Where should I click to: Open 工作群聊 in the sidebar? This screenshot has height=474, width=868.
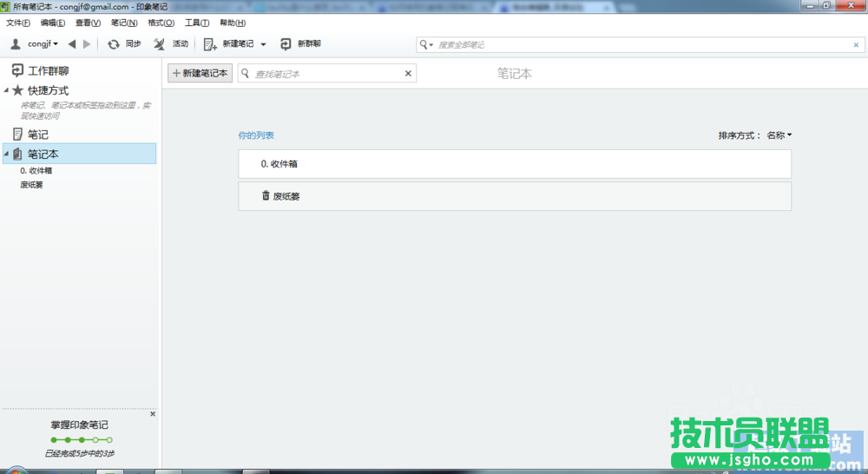coord(48,71)
